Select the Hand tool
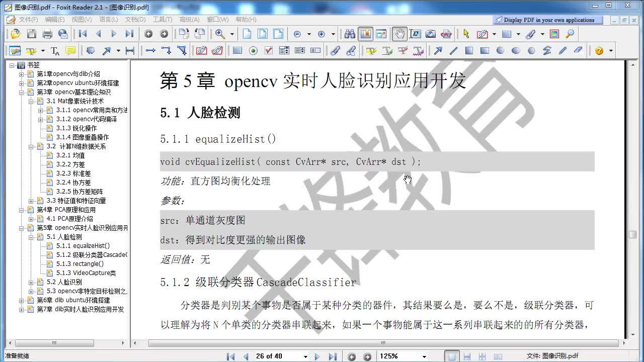644x362 pixels. [399, 34]
